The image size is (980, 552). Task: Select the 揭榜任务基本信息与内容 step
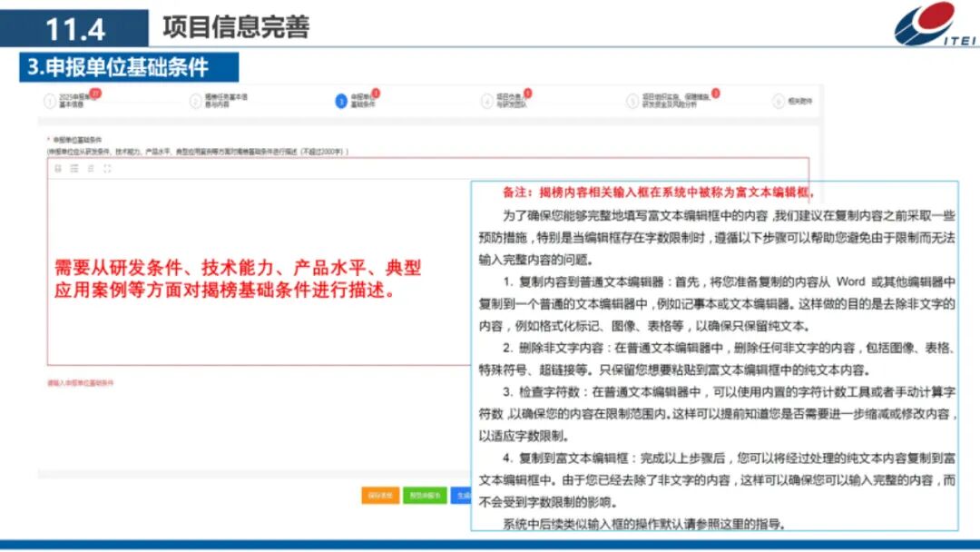[224, 100]
